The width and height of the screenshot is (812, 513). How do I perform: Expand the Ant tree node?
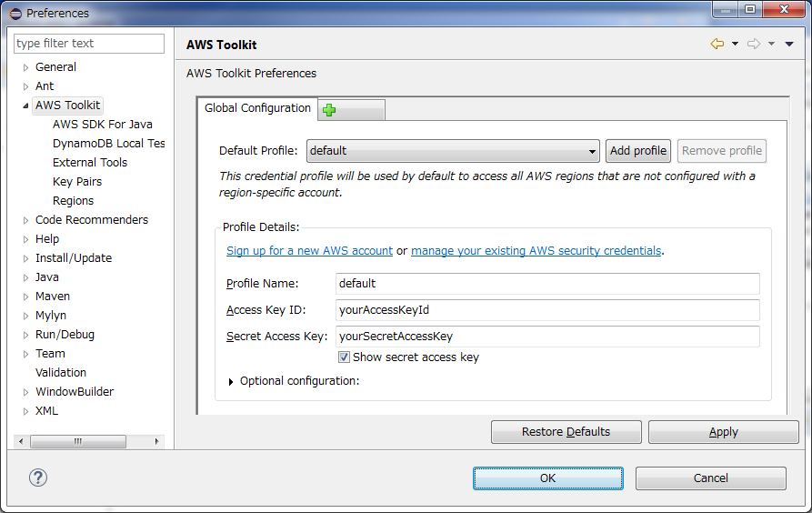[x=25, y=86]
